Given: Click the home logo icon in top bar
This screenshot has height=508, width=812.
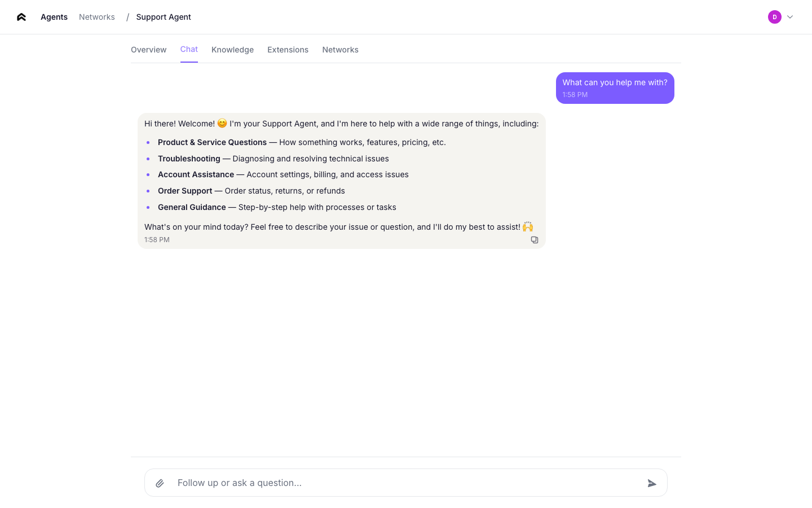Looking at the screenshot, I should click(21, 17).
